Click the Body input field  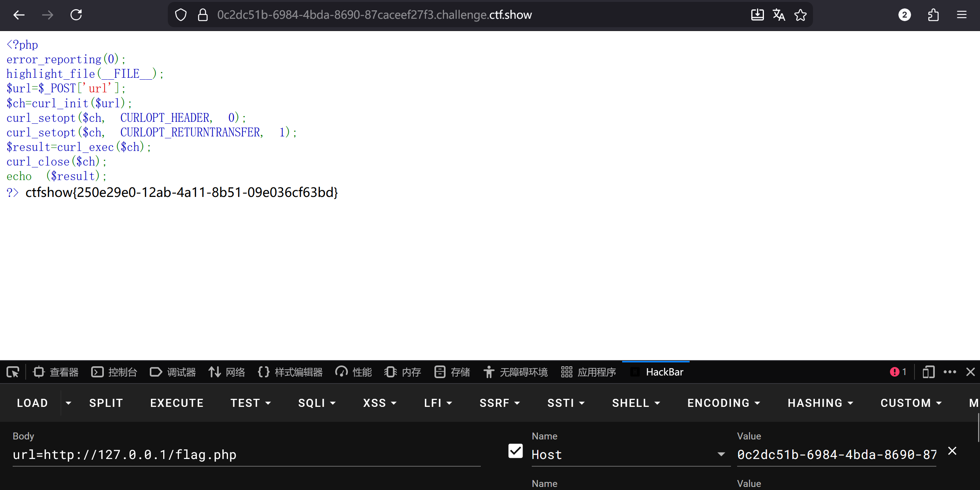point(246,454)
